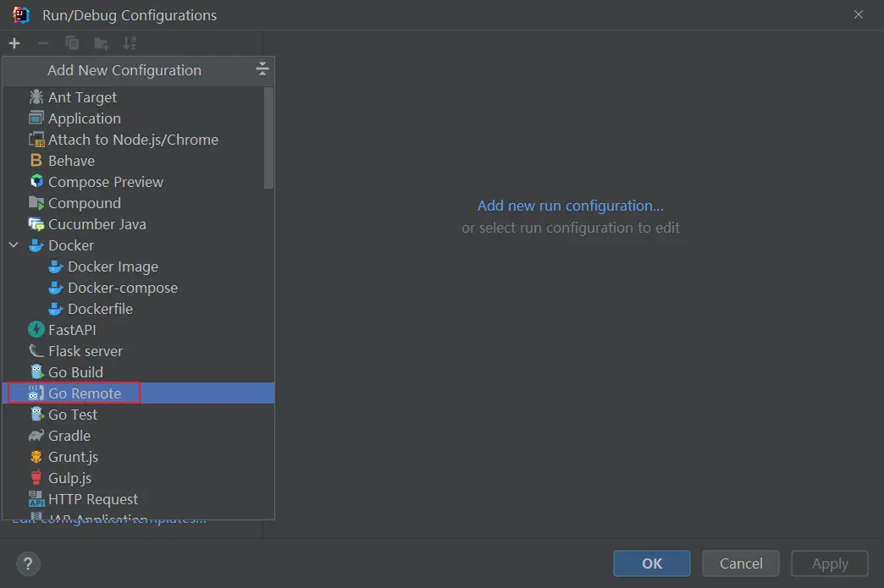Click the Go Test gopher icon
Image resolution: width=884 pixels, height=588 pixels.
(x=36, y=415)
